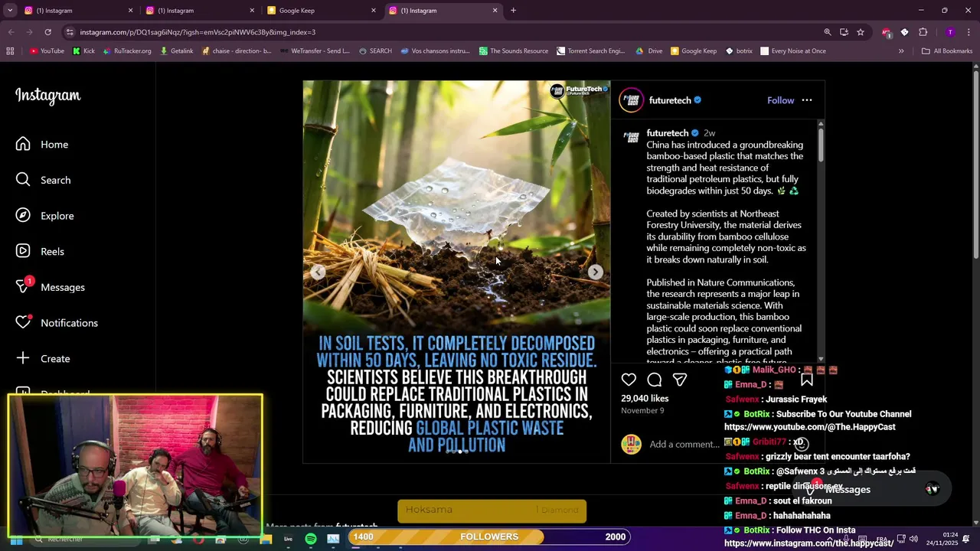
Task: Expand the bookmarks bar overflow chevron
Action: (x=901, y=51)
